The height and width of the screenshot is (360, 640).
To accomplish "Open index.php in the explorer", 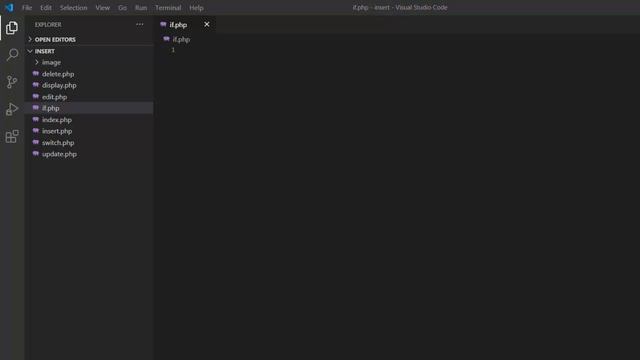I will (x=89, y=120).
